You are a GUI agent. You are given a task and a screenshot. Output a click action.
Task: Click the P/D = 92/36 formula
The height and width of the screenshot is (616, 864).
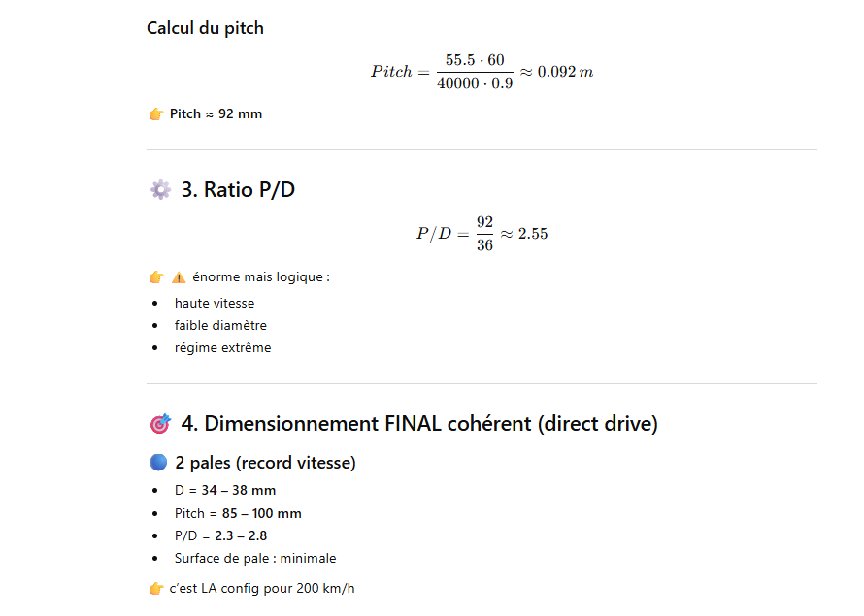(x=482, y=234)
